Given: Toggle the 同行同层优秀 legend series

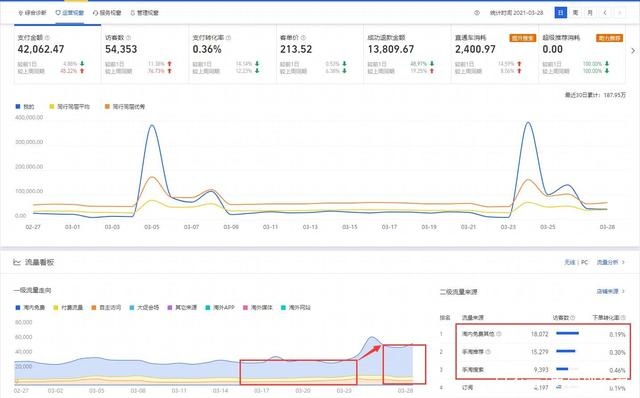Looking at the screenshot, I should [125, 107].
